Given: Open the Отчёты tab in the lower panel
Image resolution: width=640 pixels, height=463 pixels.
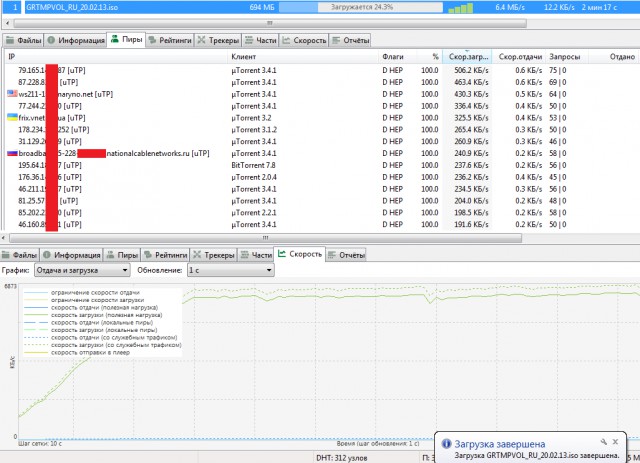Looking at the screenshot, I should tap(346, 255).
